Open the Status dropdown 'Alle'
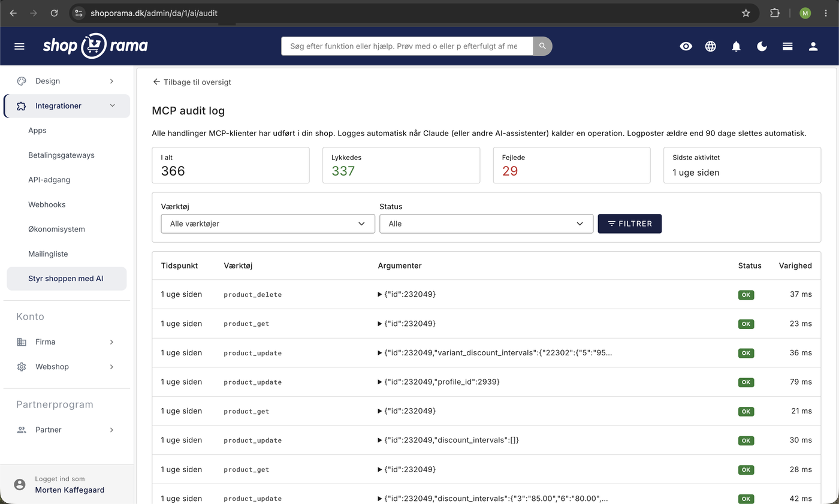839x504 pixels. 486,224
